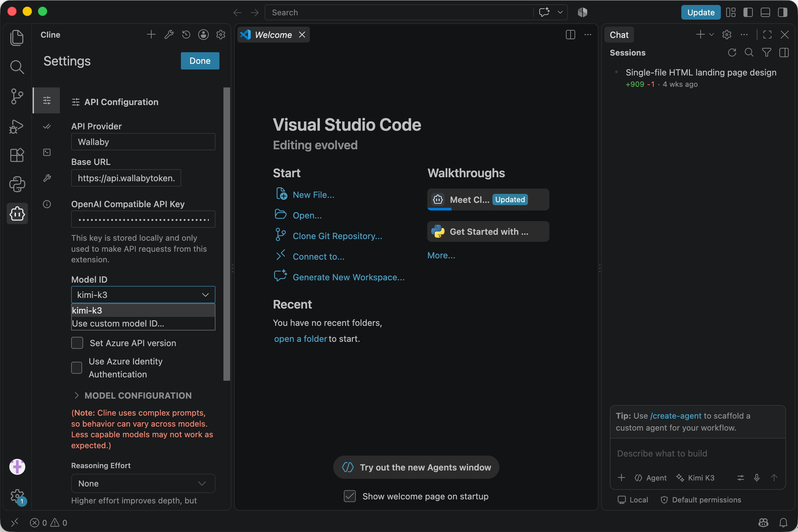The height and width of the screenshot is (532, 798).
Task: Click the Describe what to build chat input
Action: pyautogui.click(x=697, y=454)
